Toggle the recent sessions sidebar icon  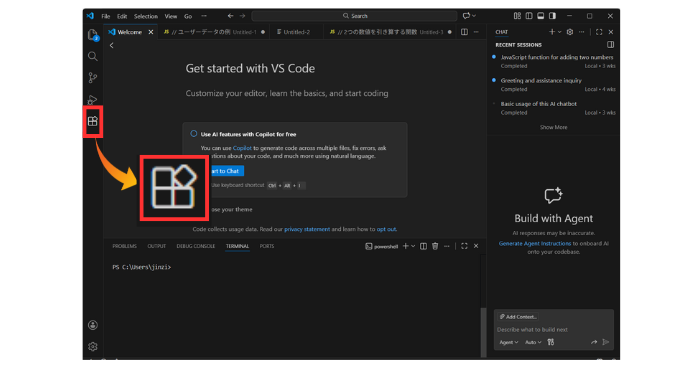click(x=611, y=45)
